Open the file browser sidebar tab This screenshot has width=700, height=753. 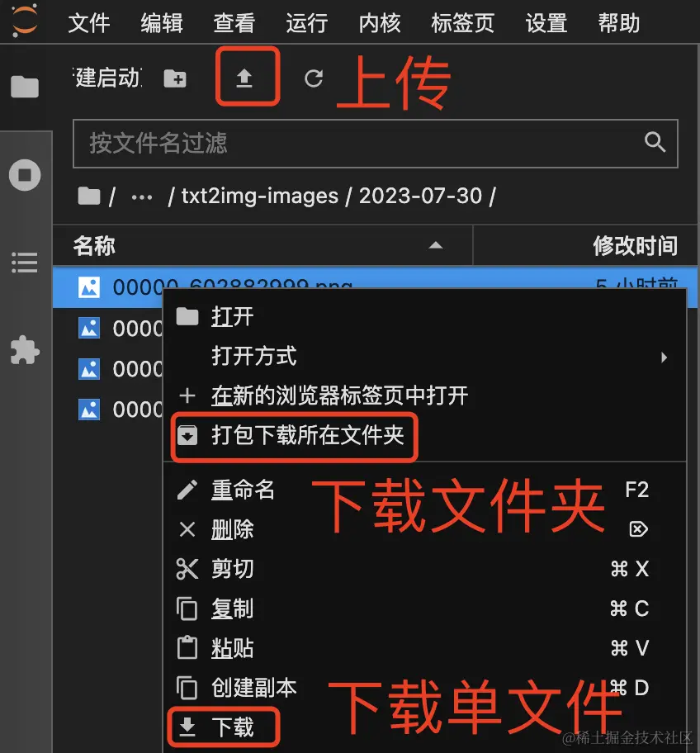[x=25, y=87]
